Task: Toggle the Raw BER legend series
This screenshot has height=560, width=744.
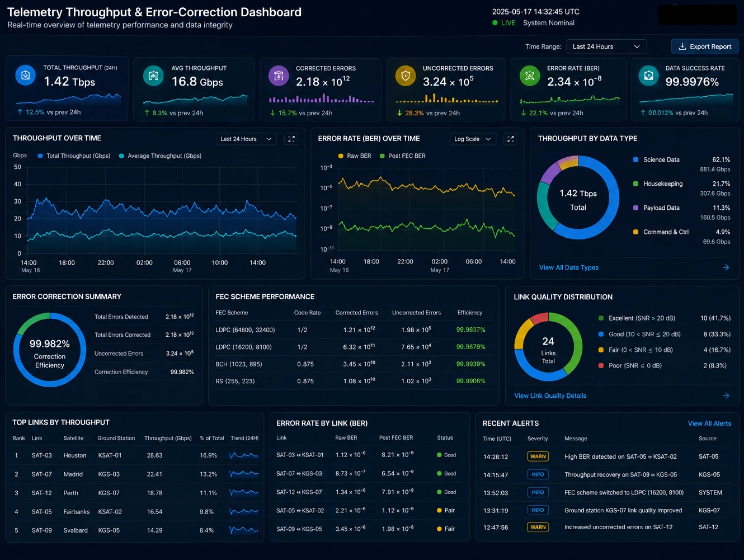Action: click(355, 156)
